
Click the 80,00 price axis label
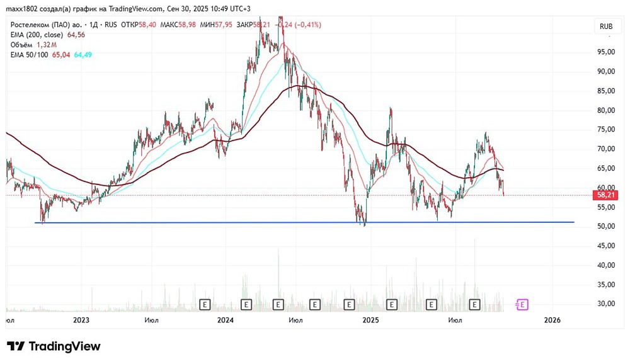[606, 110]
